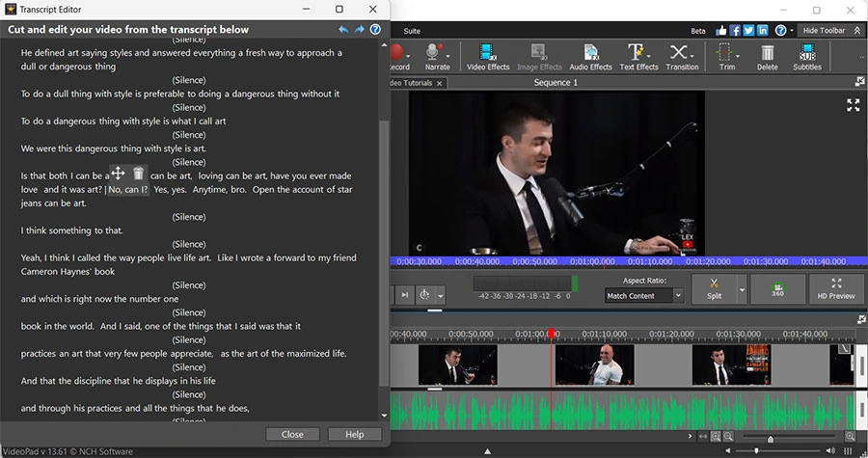
Task: Select the Sequence 1 tab
Action: click(x=556, y=82)
